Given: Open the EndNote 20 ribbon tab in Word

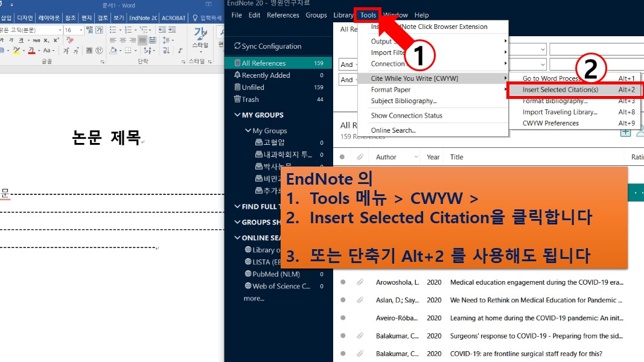Looking at the screenshot, I should [143, 17].
